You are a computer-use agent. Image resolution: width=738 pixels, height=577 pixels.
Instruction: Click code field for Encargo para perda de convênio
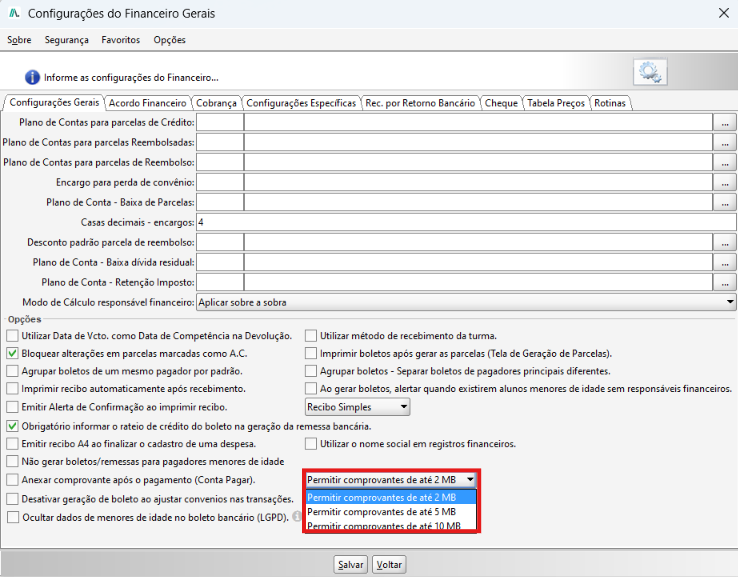(x=220, y=183)
